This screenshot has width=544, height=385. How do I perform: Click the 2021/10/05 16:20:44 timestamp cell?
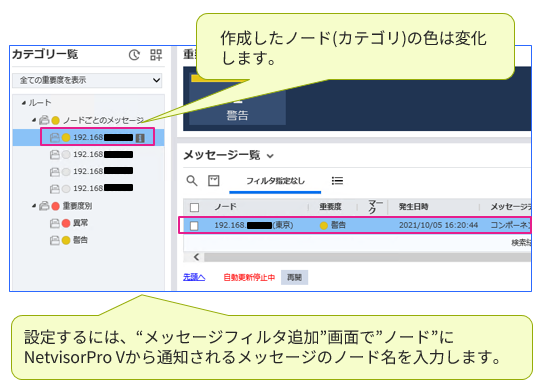439,225
